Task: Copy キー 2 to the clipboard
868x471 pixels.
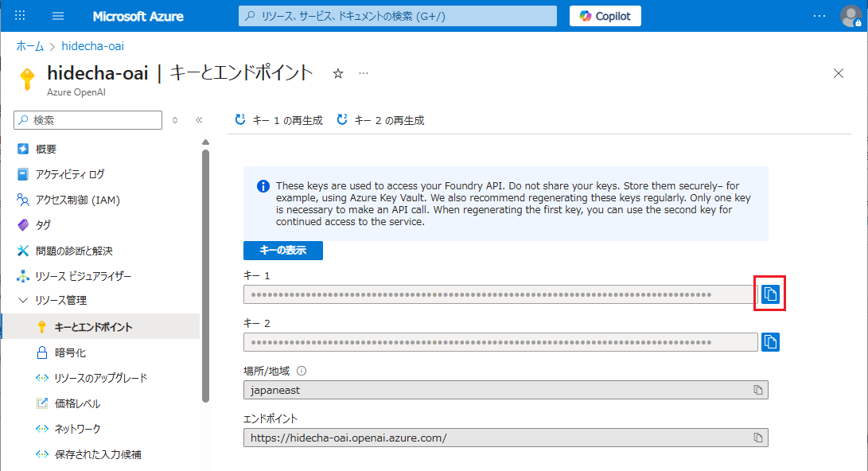Action: (770, 342)
